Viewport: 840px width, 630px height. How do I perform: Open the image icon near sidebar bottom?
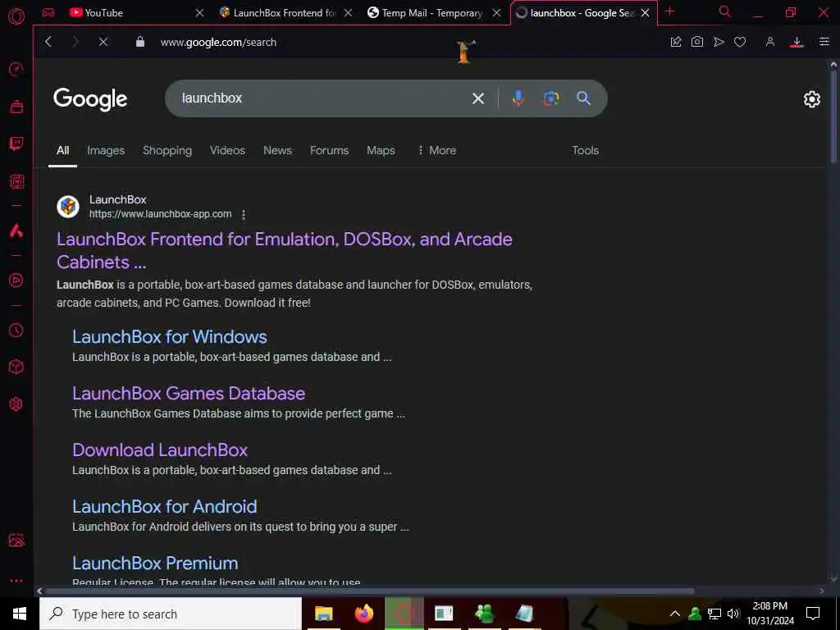tap(16, 540)
